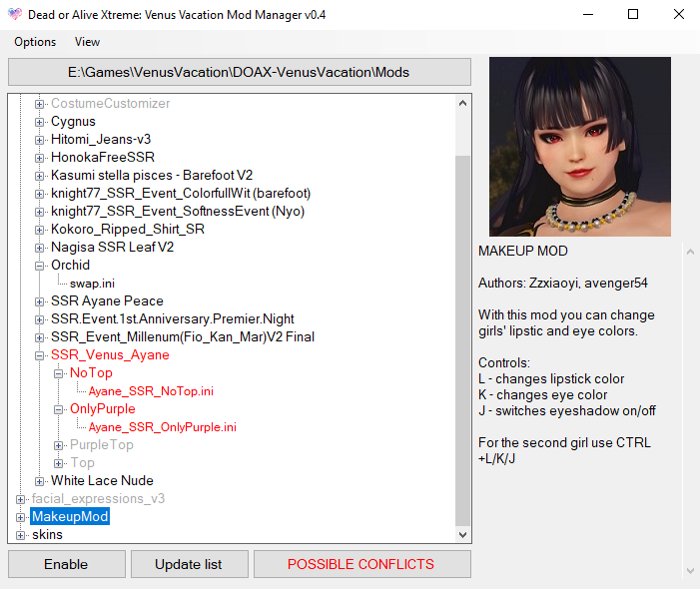
Task: Select the Orchid mod
Action: coord(70,266)
